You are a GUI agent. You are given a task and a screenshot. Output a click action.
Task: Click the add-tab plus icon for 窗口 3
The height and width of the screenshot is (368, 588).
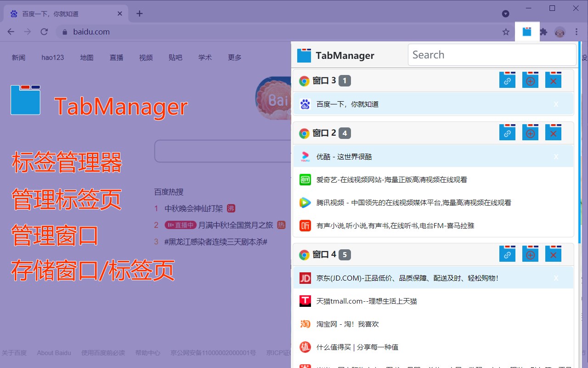click(530, 80)
